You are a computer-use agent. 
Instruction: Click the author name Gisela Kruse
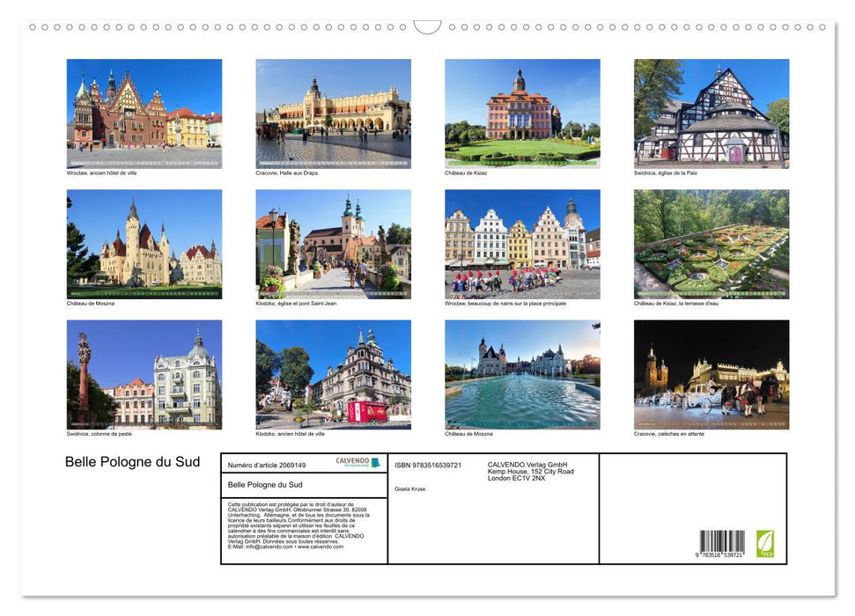409,488
